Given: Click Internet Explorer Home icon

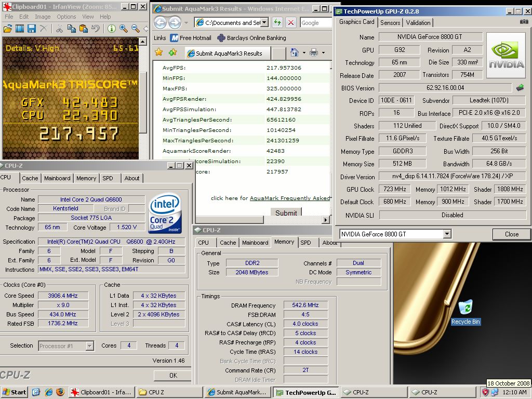Looking at the screenshot, I should pyautogui.click(x=295, y=52).
